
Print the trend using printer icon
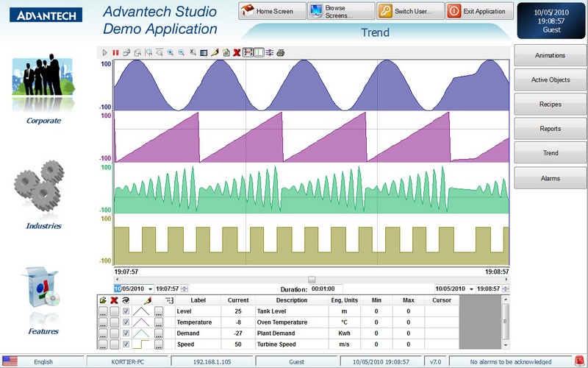coord(281,53)
